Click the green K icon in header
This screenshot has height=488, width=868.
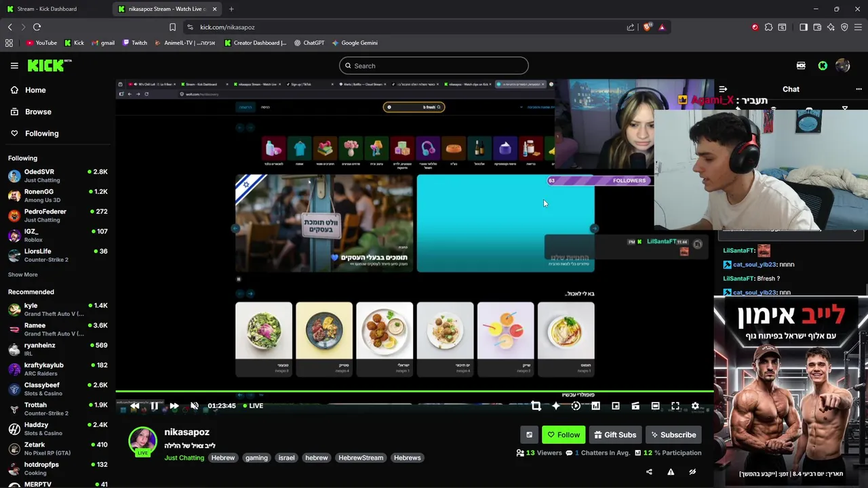point(823,66)
